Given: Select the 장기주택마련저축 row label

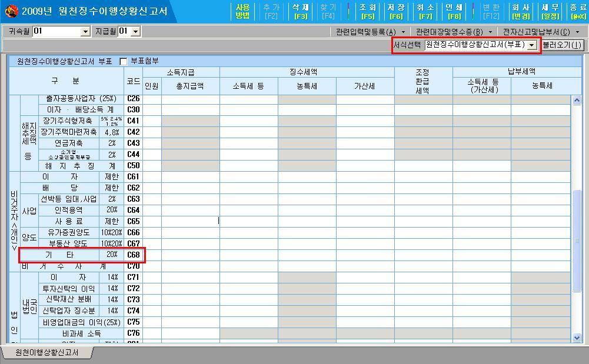Looking at the screenshot, I should pos(69,132).
